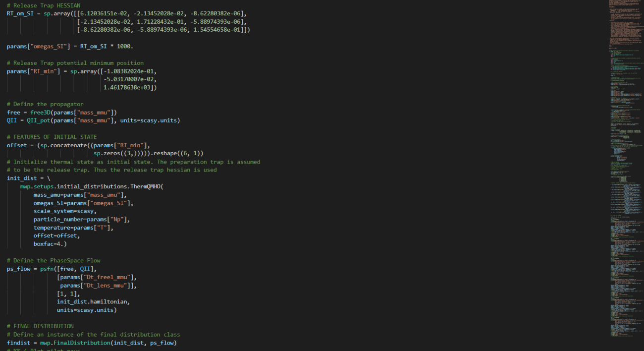Click the "Release Trap potential minimum position" comment
644x351 pixels.
(75, 63)
